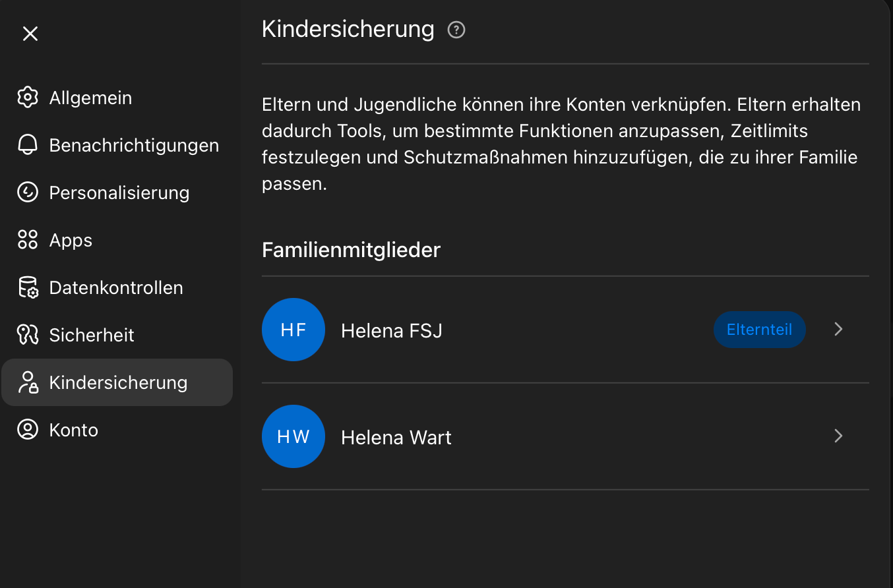Click the Allgemein gear icon
The height and width of the screenshot is (588, 893).
28,98
